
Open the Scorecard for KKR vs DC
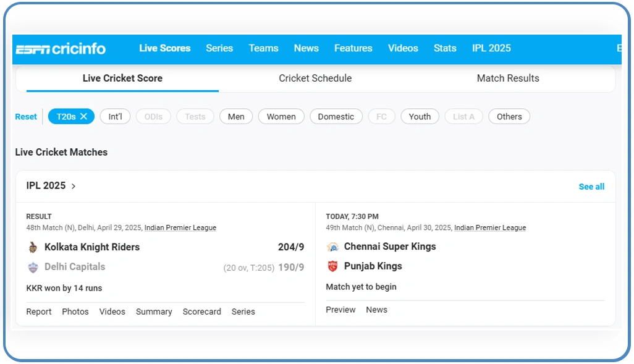201,311
